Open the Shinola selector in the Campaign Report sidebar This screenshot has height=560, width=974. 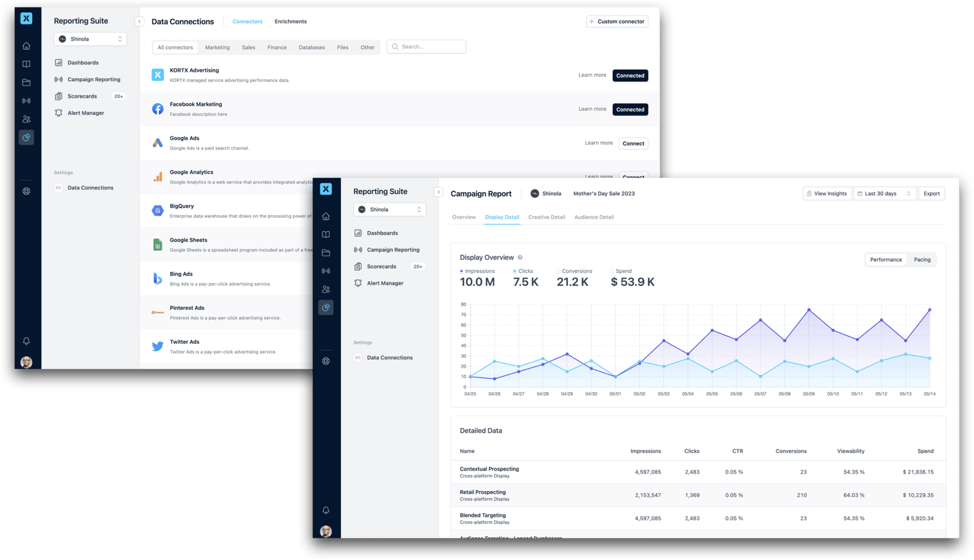click(390, 209)
